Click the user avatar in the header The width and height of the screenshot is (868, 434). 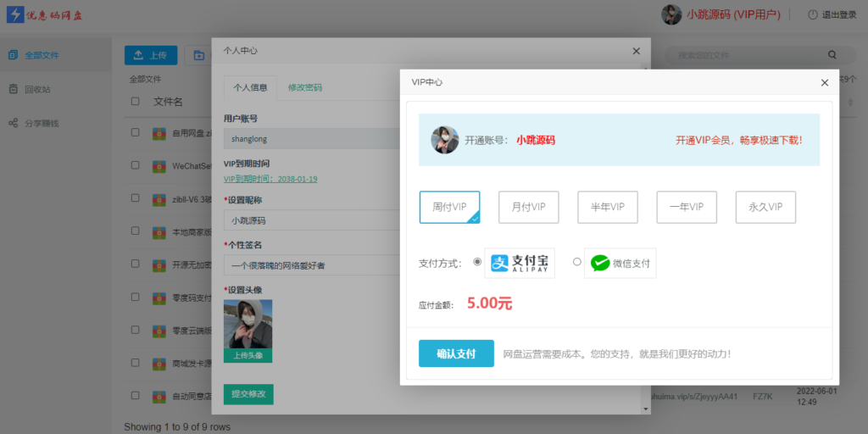coord(671,15)
